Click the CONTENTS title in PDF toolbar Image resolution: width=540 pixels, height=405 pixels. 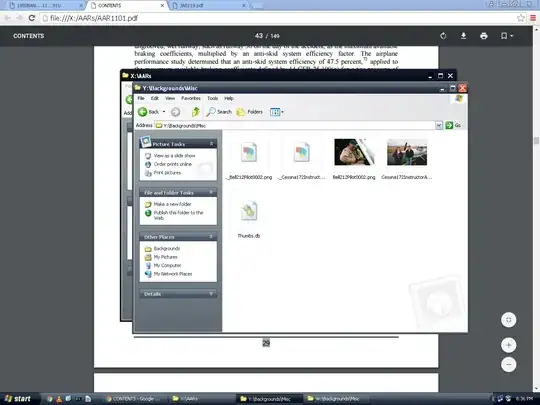(29, 36)
